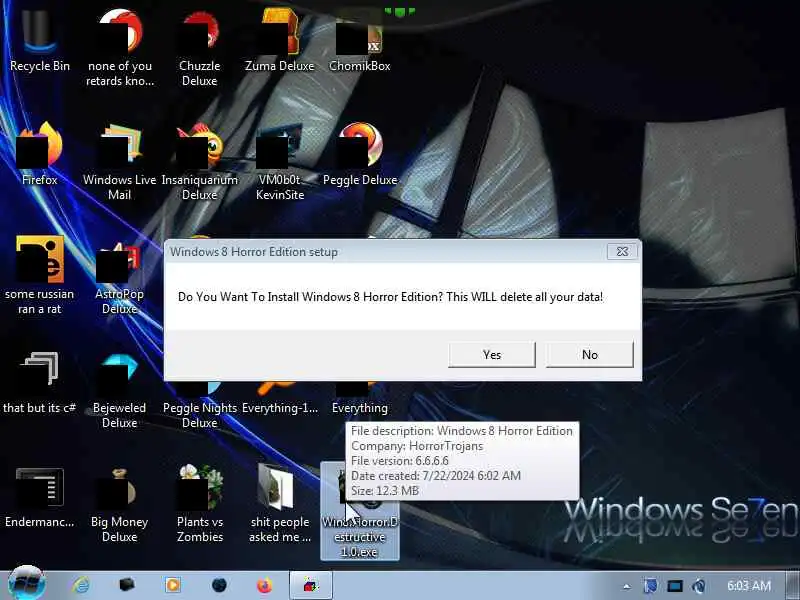The width and height of the screenshot is (800, 600).
Task: Select the VM0b0t KevinSite desktop icon
Action: tap(280, 161)
